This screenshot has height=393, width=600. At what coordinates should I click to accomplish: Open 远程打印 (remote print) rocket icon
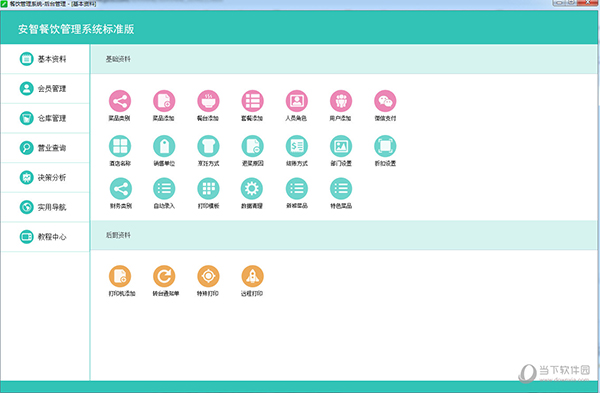[253, 276]
